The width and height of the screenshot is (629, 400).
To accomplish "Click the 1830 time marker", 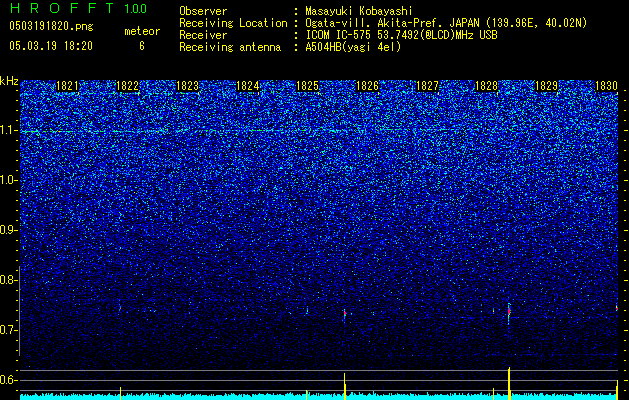I will click(x=606, y=86).
